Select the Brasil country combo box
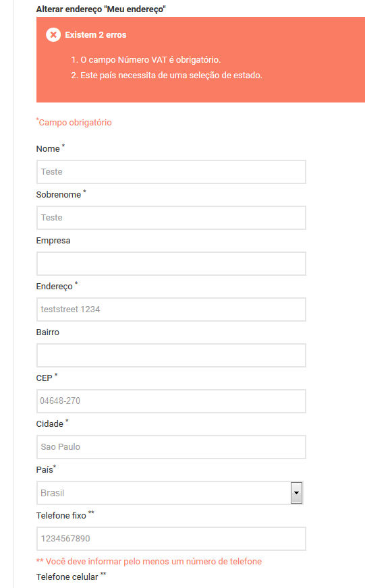Image resolution: width=365 pixels, height=588 pixels. 169,493
